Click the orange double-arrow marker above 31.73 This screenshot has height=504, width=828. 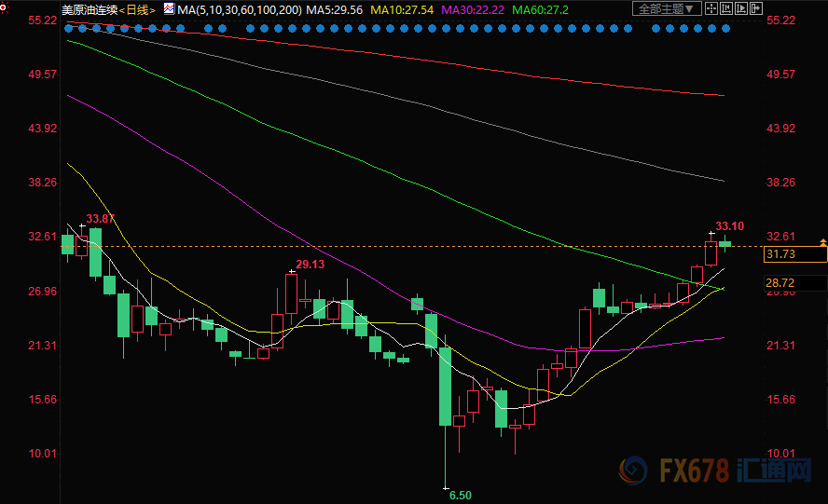tap(822, 242)
